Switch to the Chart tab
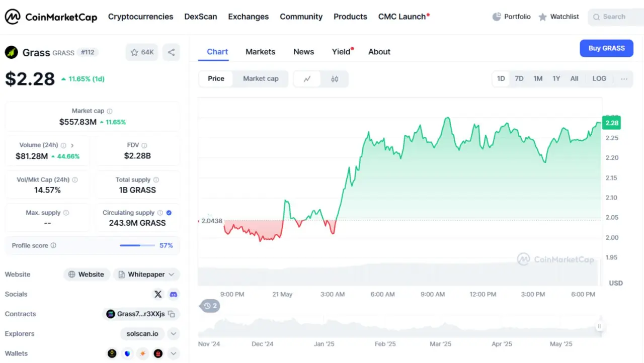 click(217, 52)
